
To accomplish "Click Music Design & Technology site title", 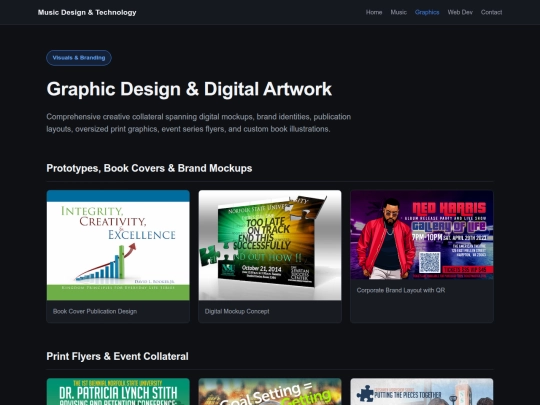I will tap(87, 12).
